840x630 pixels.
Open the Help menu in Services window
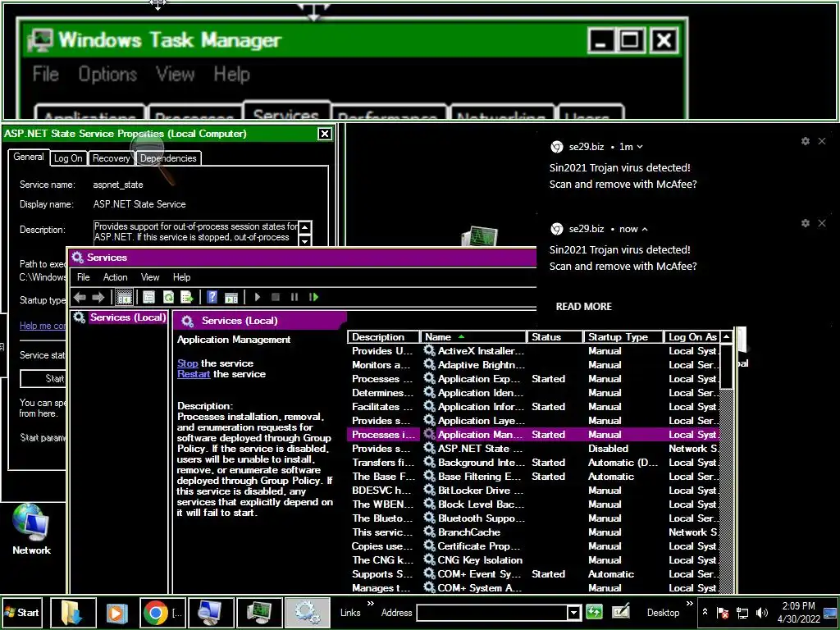click(181, 277)
